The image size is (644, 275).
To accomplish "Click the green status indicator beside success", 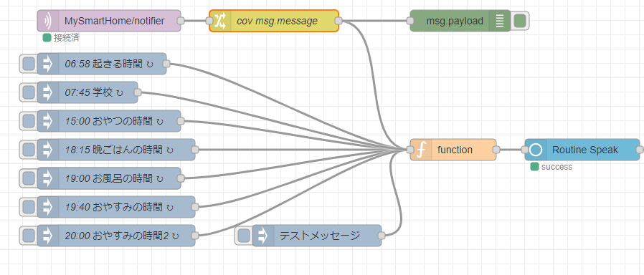I will click(x=534, y=167).
